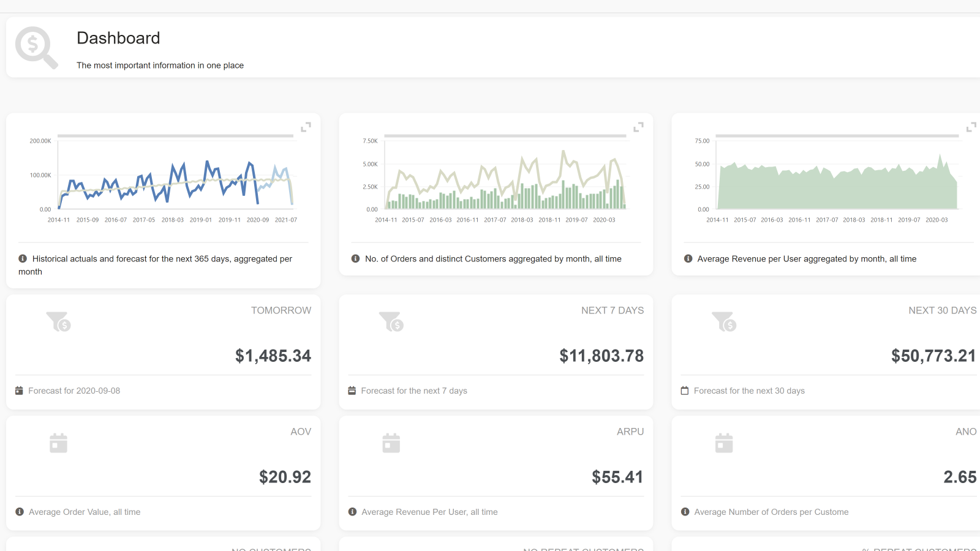Click 'Forecast for the next 7 days' text
The image size is (980, 551).
(x=414, y=391)
